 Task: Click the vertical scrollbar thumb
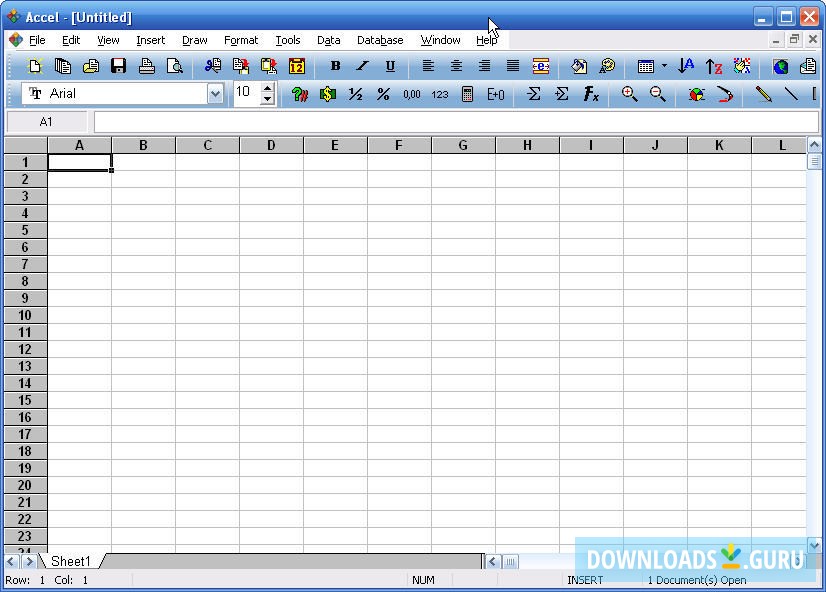[x=814, y=161]
